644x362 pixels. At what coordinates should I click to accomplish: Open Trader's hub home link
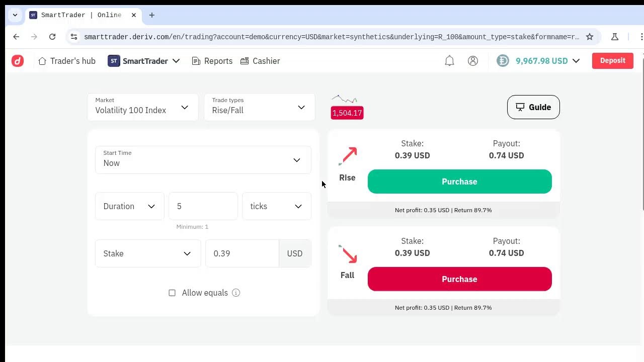pyautogui.click(x=67, y=61)
